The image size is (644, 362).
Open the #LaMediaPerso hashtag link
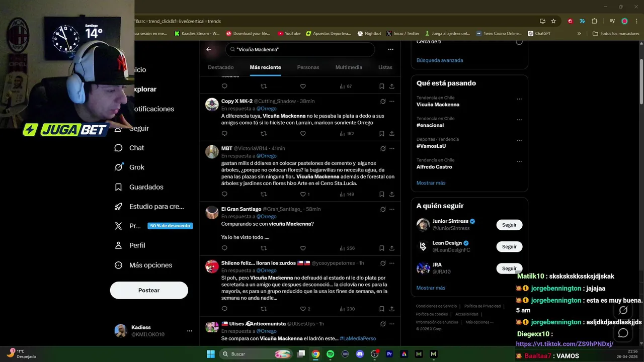(x=358, y=338)
